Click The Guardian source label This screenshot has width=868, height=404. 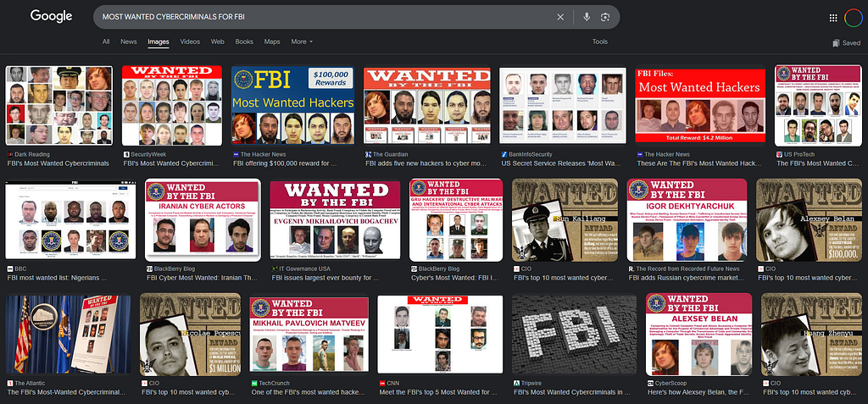tap(390, 154)
